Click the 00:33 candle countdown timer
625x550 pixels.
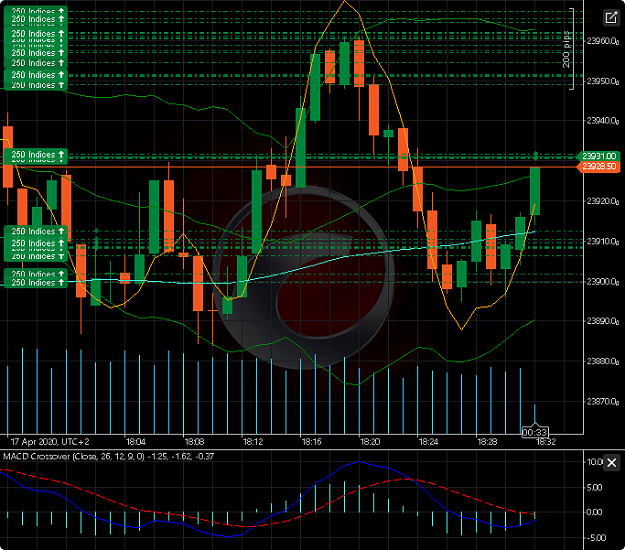click(x=535, y=432)
